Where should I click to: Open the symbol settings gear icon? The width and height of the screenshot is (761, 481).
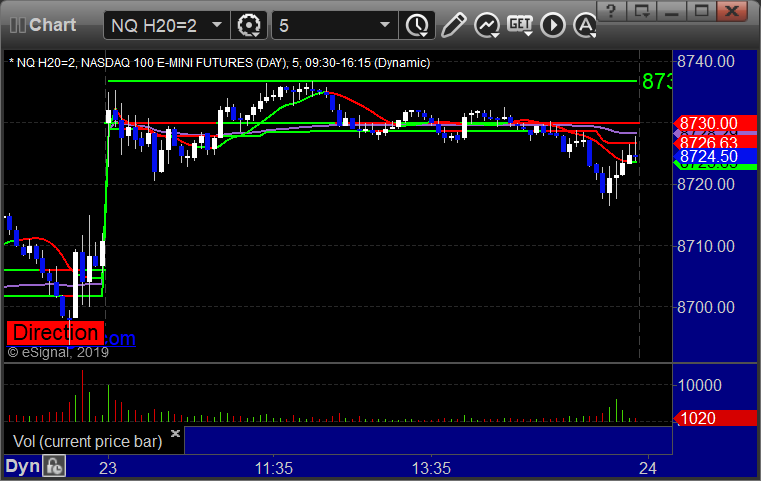tap(250, 24)
